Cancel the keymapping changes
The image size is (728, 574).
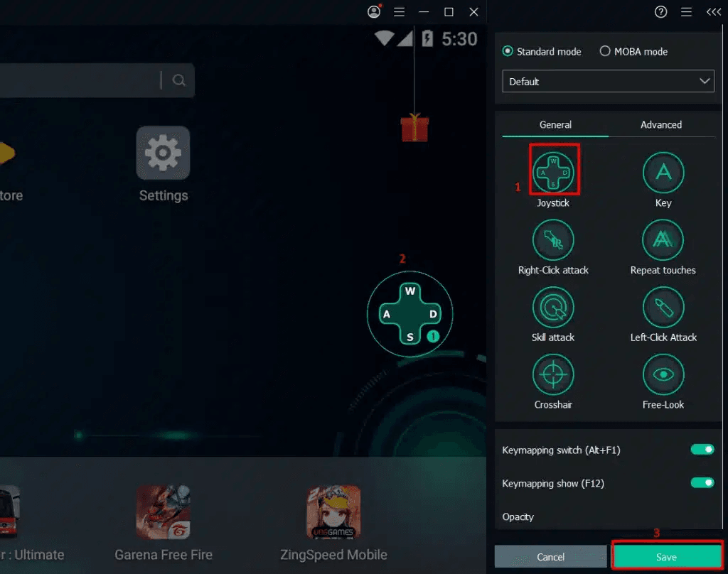[x=550, y=557]
